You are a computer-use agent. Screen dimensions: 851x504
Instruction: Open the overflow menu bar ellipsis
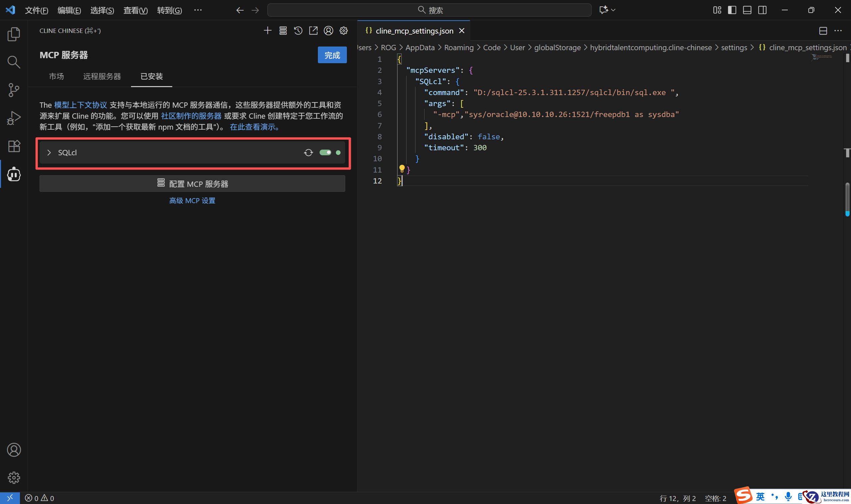point(198,10)
